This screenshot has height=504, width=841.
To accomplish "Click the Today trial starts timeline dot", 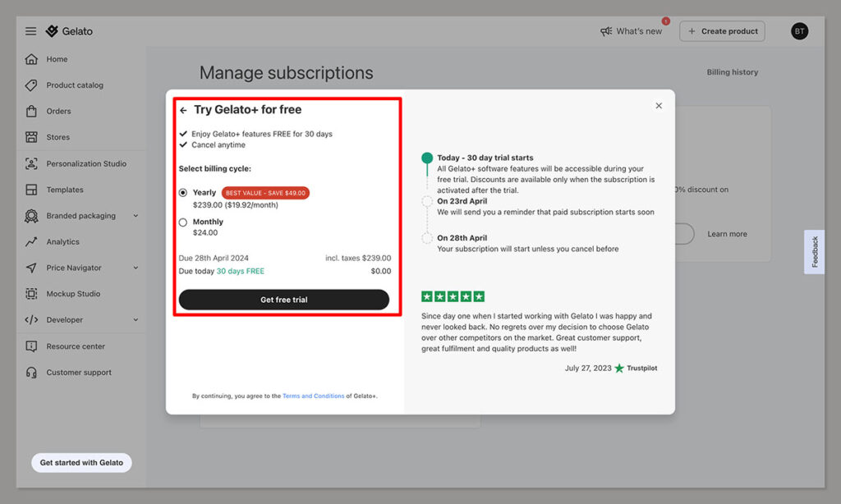I will point(427,158).
